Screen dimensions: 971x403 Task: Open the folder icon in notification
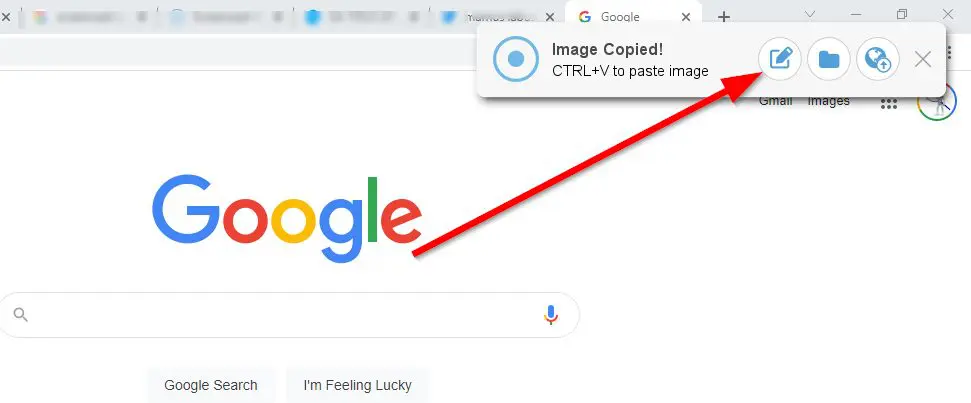pyautogui.click(x=829, y=59)
